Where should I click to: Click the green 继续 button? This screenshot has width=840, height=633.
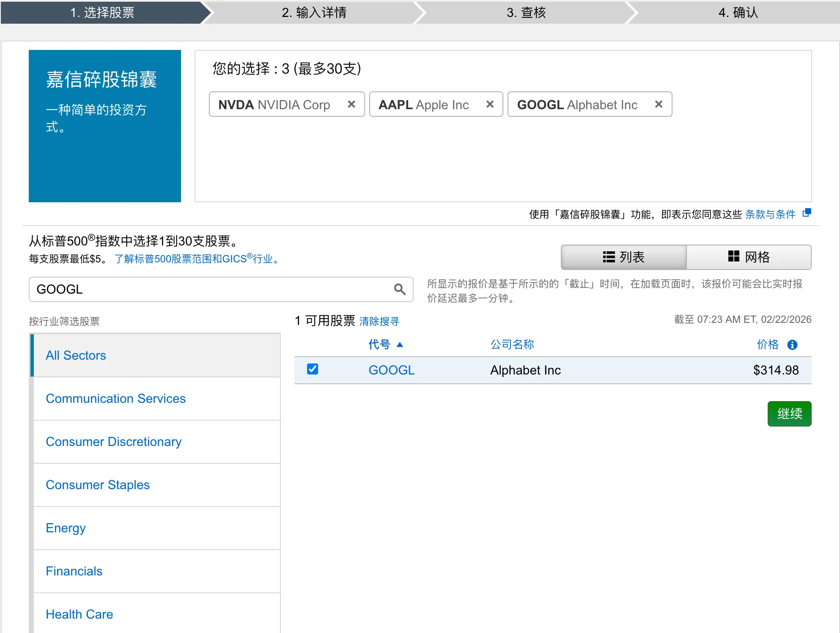coord(789,413)
